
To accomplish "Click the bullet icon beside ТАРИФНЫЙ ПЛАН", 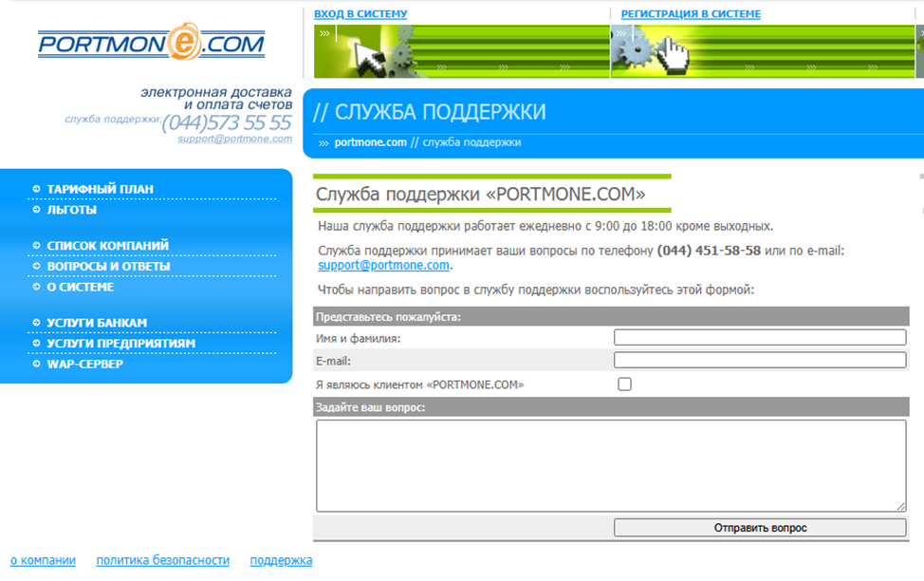I will coord(36,189).
